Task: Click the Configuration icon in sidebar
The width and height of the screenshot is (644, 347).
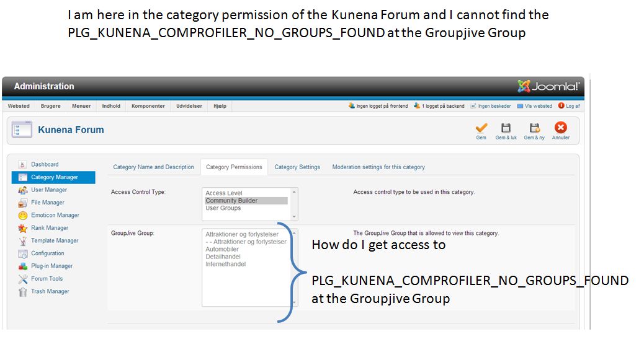Action: pyautogui.click(x=22, y=253)
